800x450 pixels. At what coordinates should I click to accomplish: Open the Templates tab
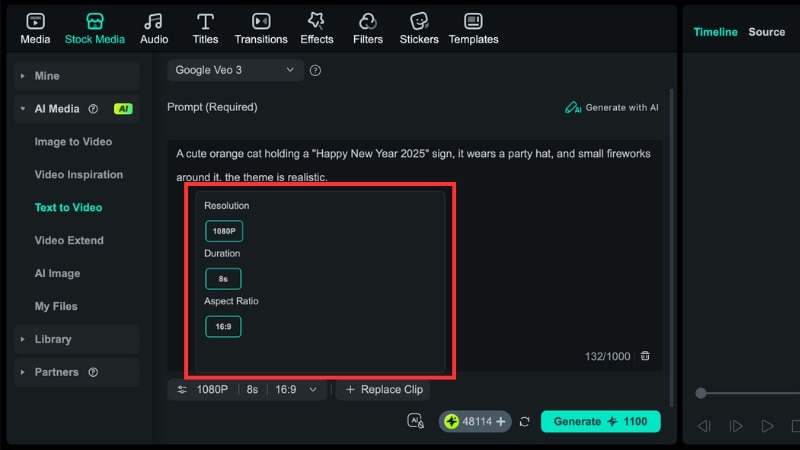pyautogui.click(x=473, y=29)
